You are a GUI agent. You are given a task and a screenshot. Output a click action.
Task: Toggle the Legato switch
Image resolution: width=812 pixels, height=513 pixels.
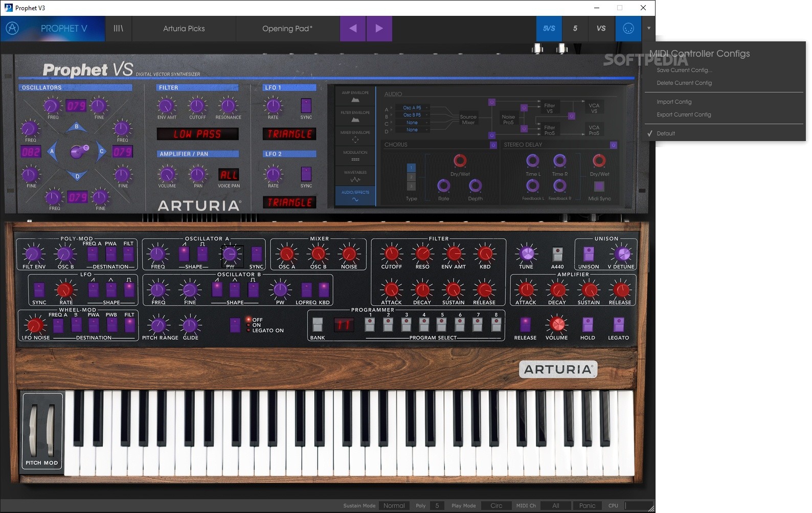click(618, 324)
